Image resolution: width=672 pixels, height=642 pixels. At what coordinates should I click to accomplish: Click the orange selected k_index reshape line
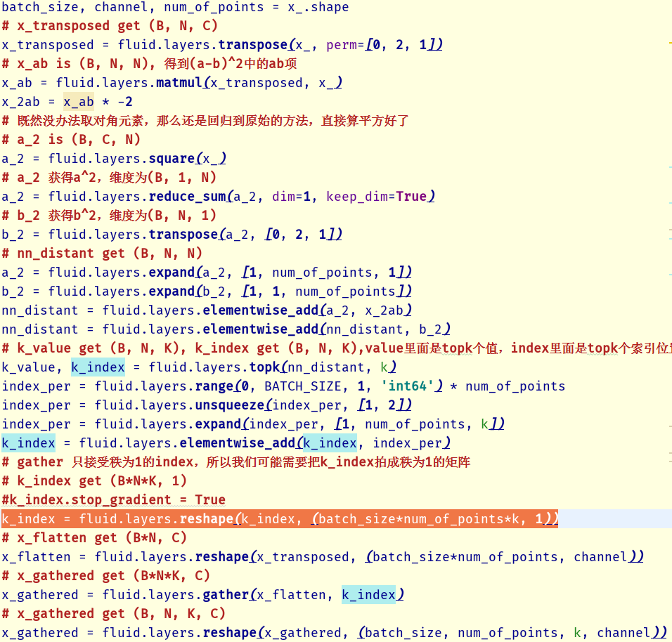click(280, 519)
